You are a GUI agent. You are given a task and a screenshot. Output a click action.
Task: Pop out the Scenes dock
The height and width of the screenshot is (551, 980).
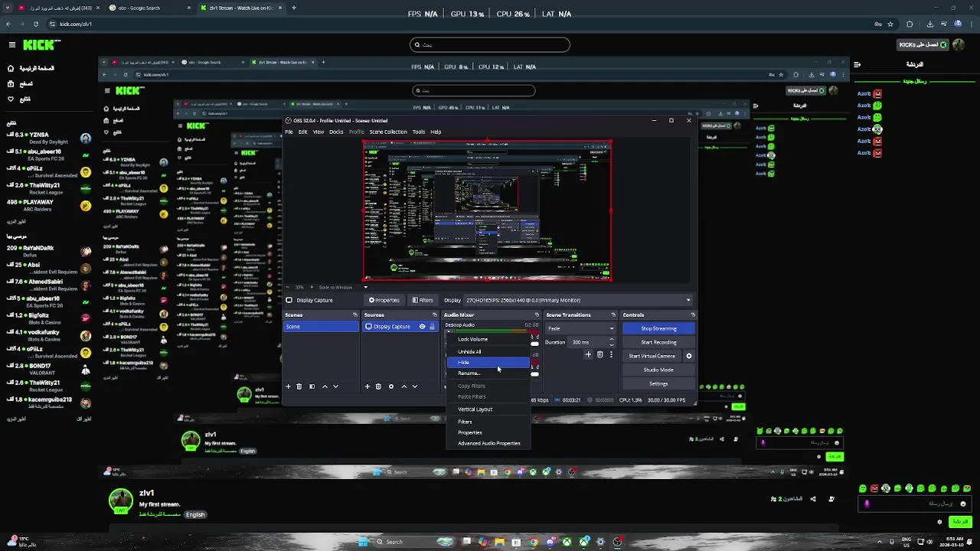[354, 315]
